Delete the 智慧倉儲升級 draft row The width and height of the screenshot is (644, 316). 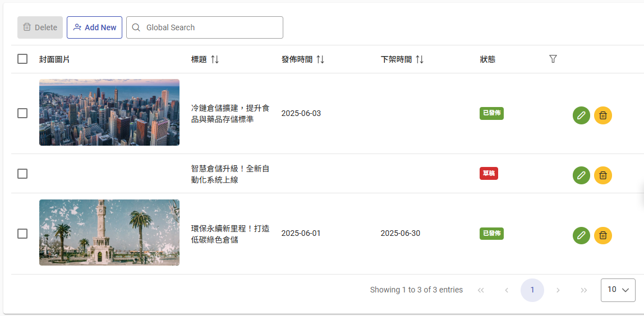(603, 175)
